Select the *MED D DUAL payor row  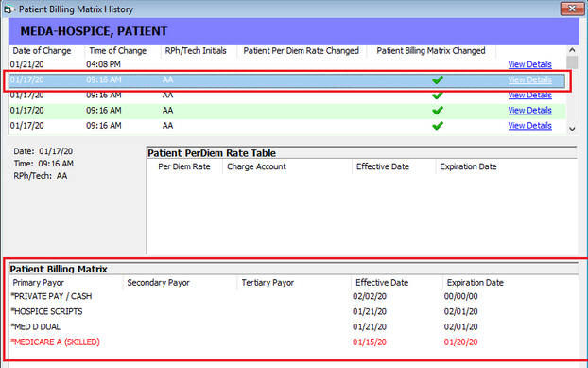(294, 327)
